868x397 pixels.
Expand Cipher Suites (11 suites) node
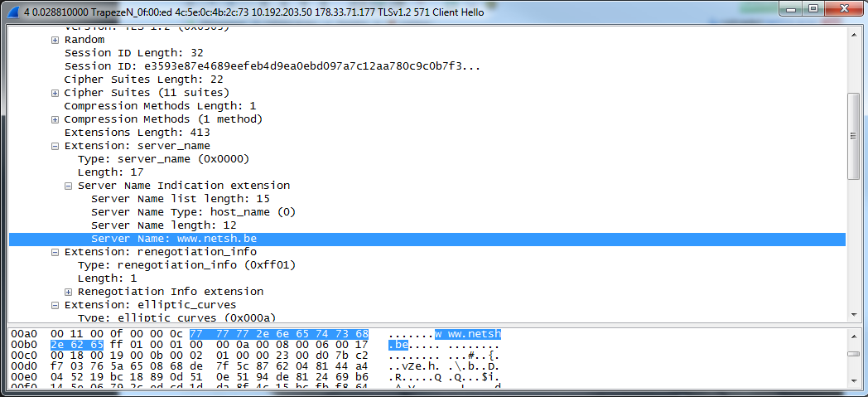55,93
